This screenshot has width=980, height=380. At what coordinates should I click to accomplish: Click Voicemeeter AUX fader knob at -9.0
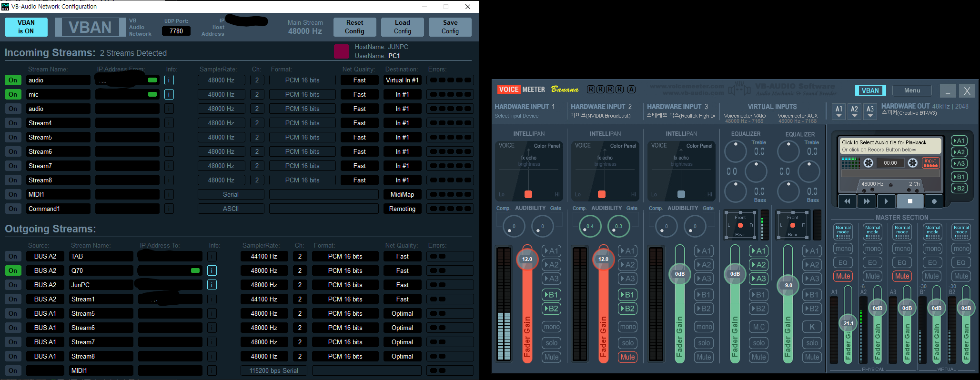point(788,285)
